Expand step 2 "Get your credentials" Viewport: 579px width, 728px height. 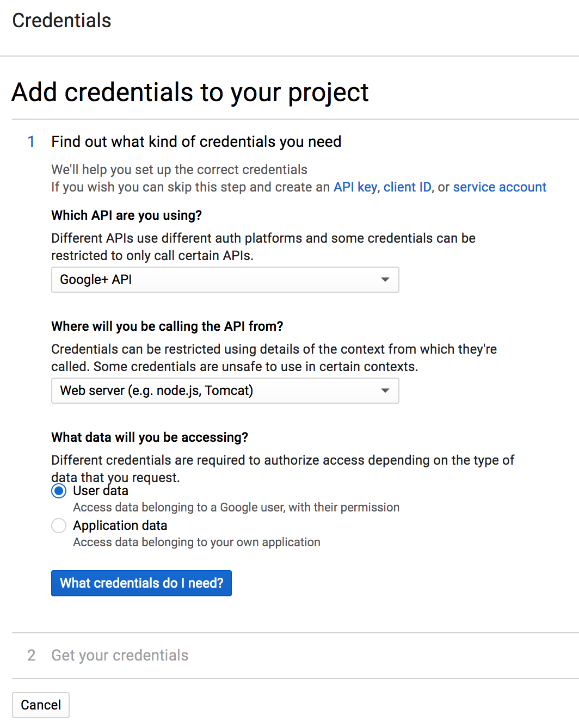(x=120, y=655)
